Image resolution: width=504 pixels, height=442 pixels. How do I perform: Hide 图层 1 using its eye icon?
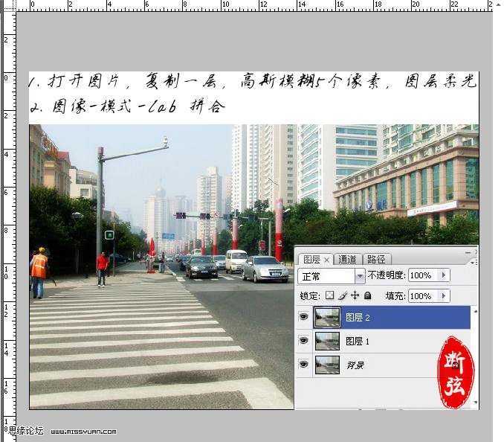(303, 340)
